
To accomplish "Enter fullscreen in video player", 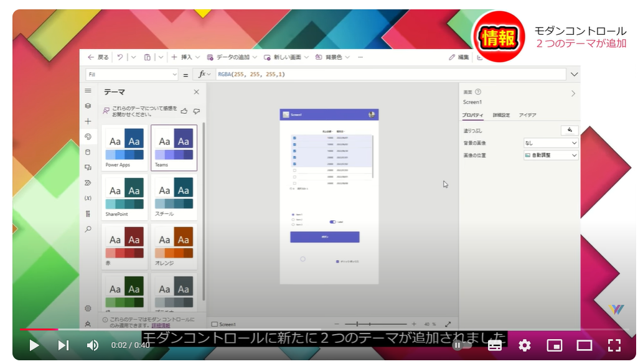I will [x=614, y=345].
